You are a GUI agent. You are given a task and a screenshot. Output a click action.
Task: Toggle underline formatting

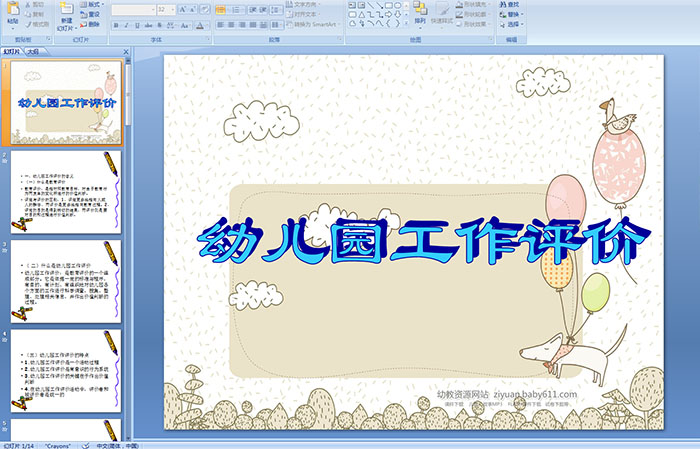point(137,25)
